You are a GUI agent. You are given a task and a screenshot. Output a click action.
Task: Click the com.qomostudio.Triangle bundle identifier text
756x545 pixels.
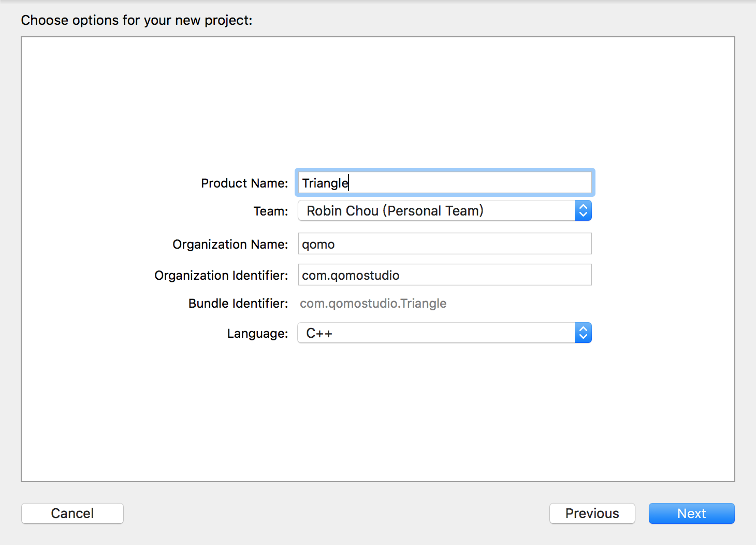pyautogui.click(x=373, y=304)
